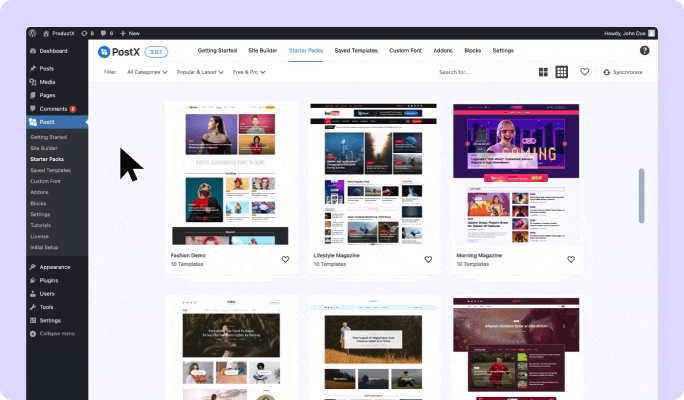Switch to three-column grid view
The width and height of the screenshot is (684, 400).
[561, 72]
